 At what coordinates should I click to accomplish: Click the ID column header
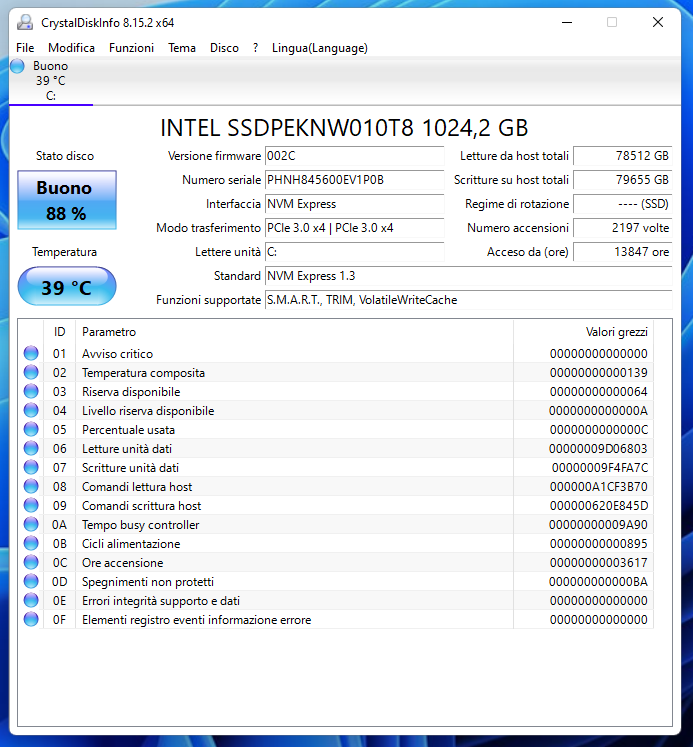60,332
